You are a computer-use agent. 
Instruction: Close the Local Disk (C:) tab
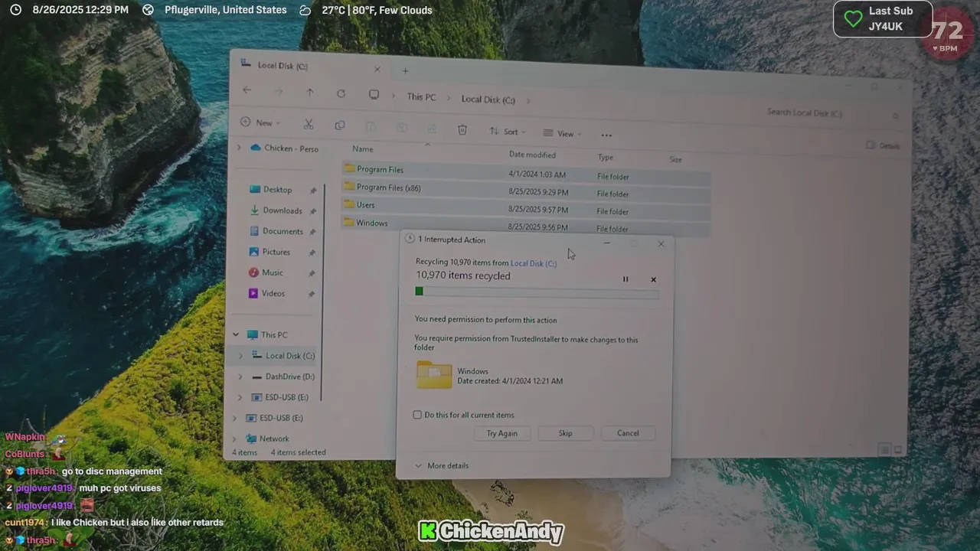377,70
